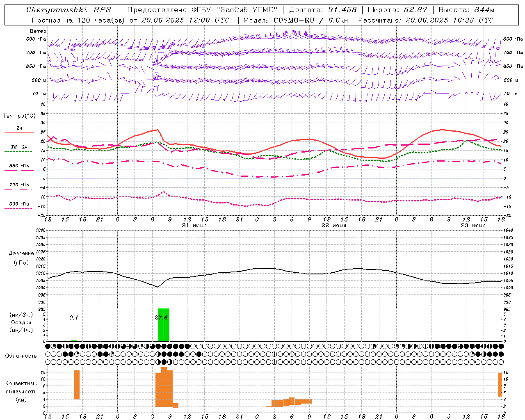Click the blue zero-degree line in temperature chart
Image resolution: width=525 pixels, height=420 pixels.
(274, 178)
